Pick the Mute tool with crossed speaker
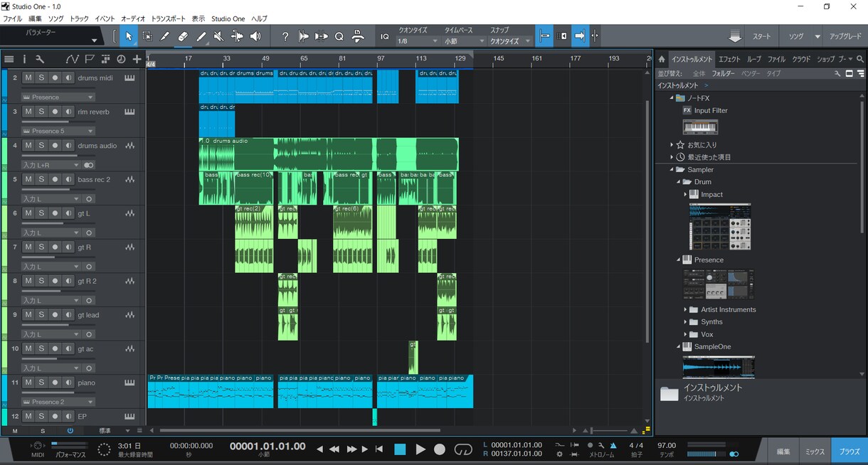Viewport: 868px width, 465px height. (x=219, y=36)
